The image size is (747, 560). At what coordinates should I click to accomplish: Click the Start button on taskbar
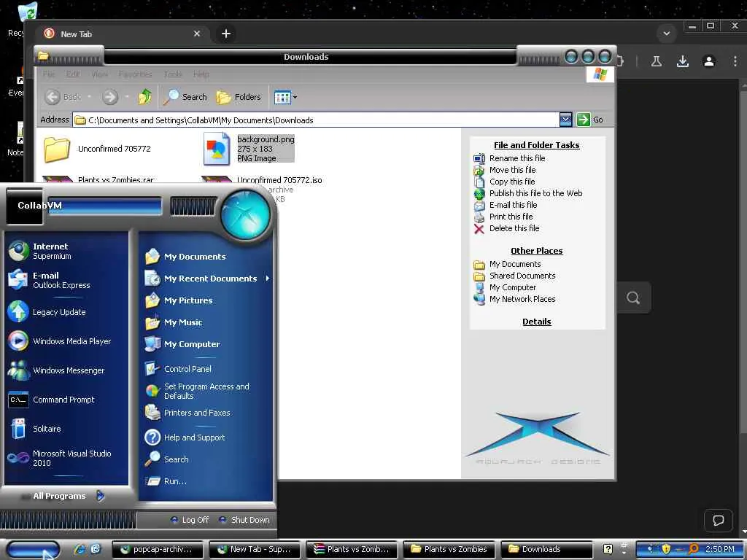click(33, 550)
